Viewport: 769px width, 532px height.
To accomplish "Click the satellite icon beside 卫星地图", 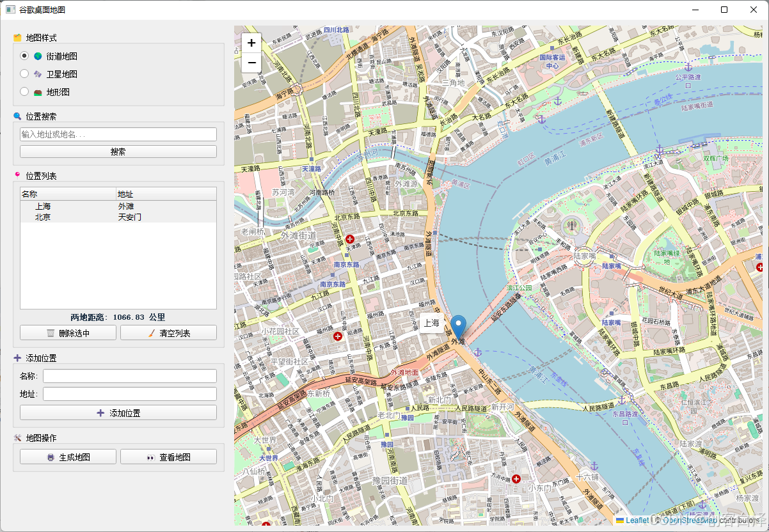I will [x=38, y=74].
